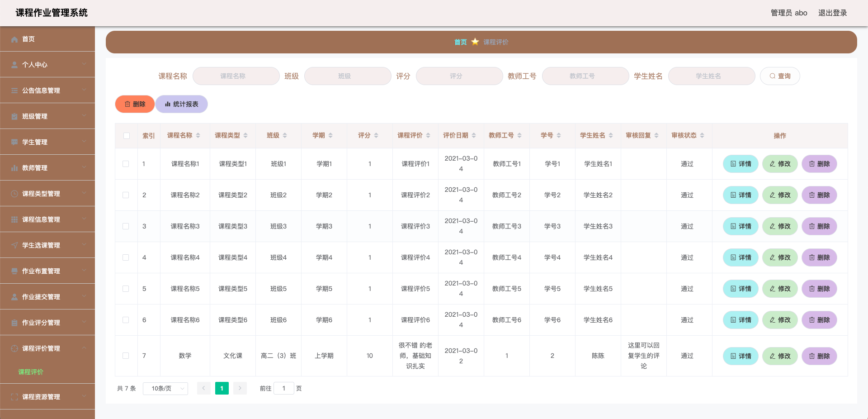Open 课程信息管理 menu item
Viewport: 868px width, 419px height.
click(47, 219)
